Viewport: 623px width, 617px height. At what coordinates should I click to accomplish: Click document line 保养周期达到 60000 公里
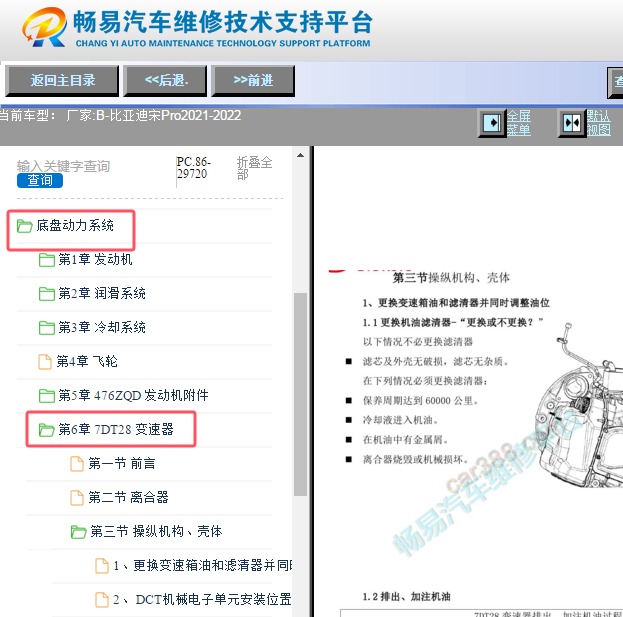click(420, 401)
